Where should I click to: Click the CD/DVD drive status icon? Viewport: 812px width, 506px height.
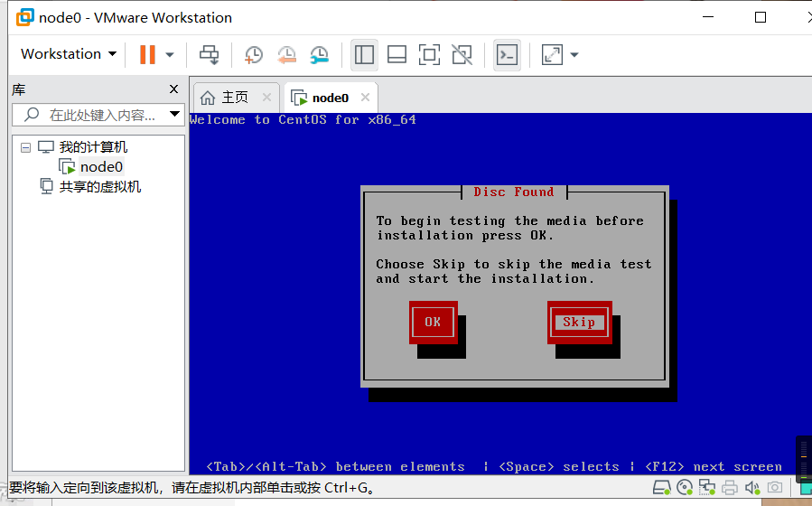tap(685, 487)
